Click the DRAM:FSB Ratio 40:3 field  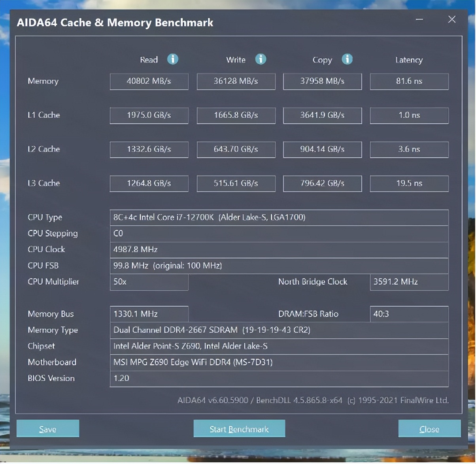click(x=409, y=314)
